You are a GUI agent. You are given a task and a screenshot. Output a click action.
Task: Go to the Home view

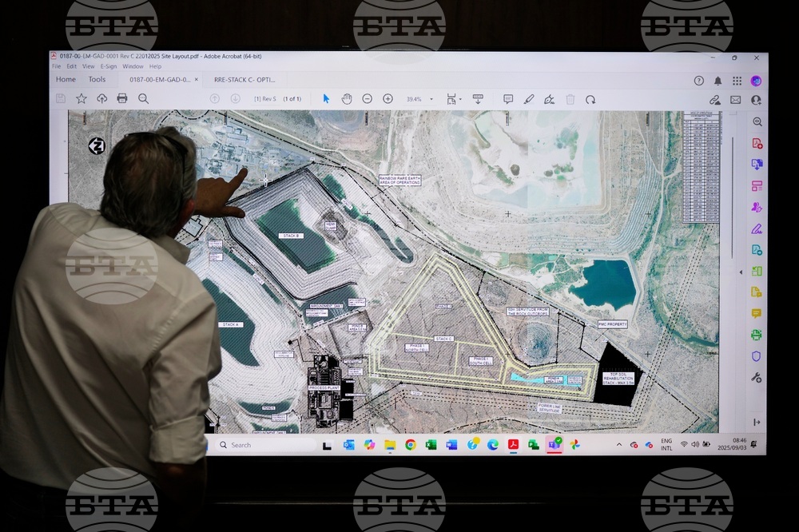(66, 79)
